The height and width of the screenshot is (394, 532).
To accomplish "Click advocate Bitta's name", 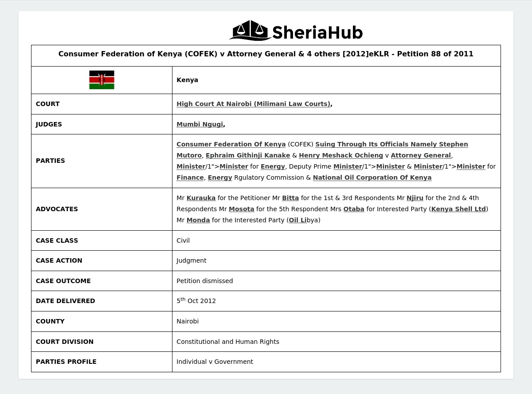I will [x=290, y=198].
